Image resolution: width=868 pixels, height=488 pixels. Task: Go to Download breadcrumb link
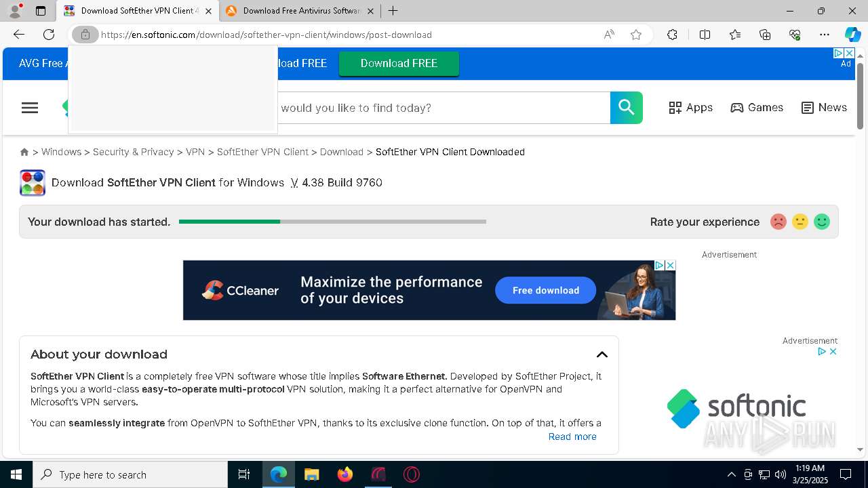point(342,152)
